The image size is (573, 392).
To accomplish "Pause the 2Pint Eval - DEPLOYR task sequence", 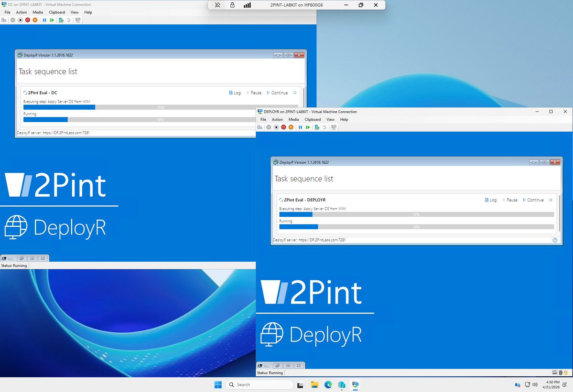I will tap(510, 200).
